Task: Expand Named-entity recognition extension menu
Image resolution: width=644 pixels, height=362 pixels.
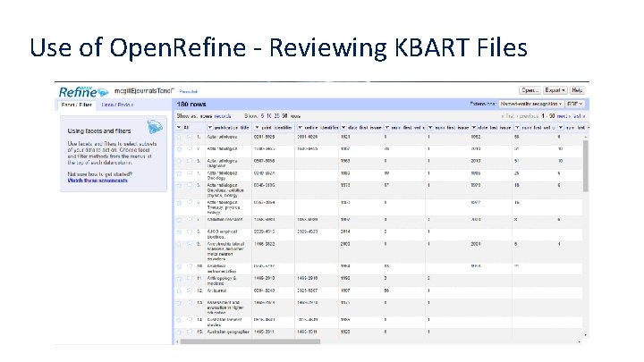Action: [x=530, y=105]
